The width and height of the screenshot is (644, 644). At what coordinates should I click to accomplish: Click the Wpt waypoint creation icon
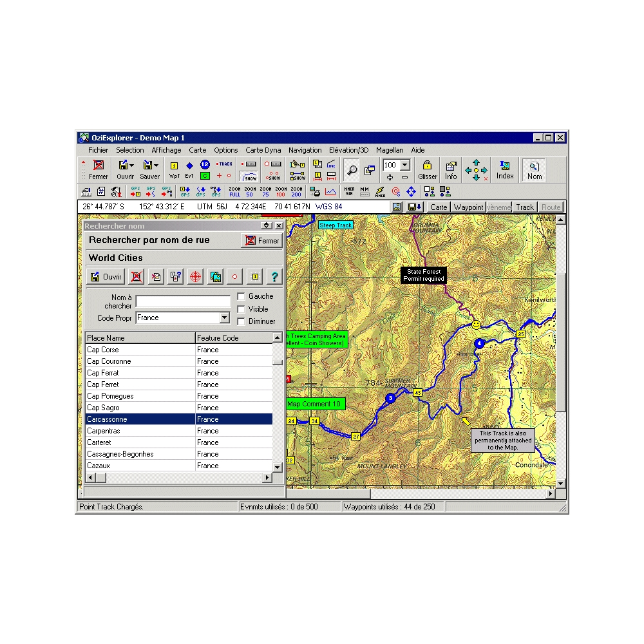coord(174,167)
